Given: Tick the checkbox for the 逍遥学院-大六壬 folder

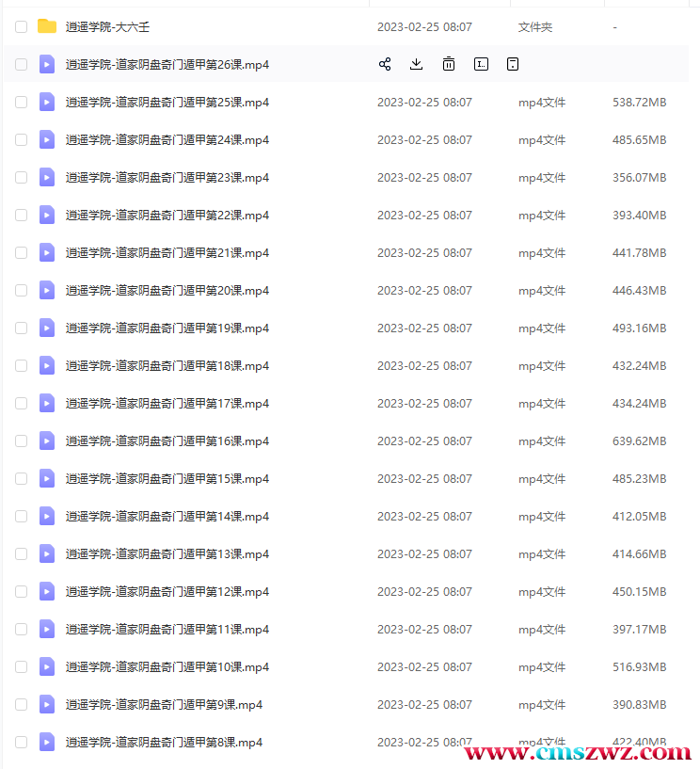Looking at the screenshot, I should 22,27.
